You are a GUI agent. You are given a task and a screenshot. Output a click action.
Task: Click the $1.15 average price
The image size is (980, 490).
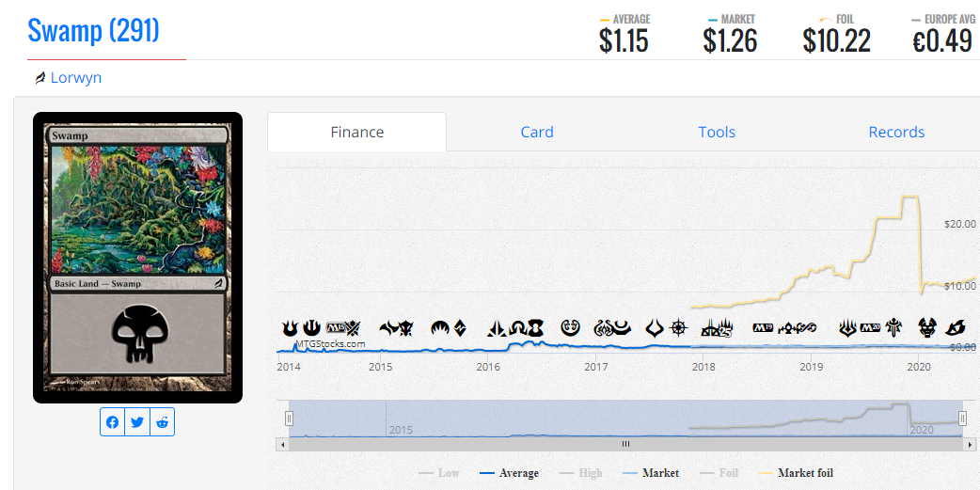coord(624,41)
